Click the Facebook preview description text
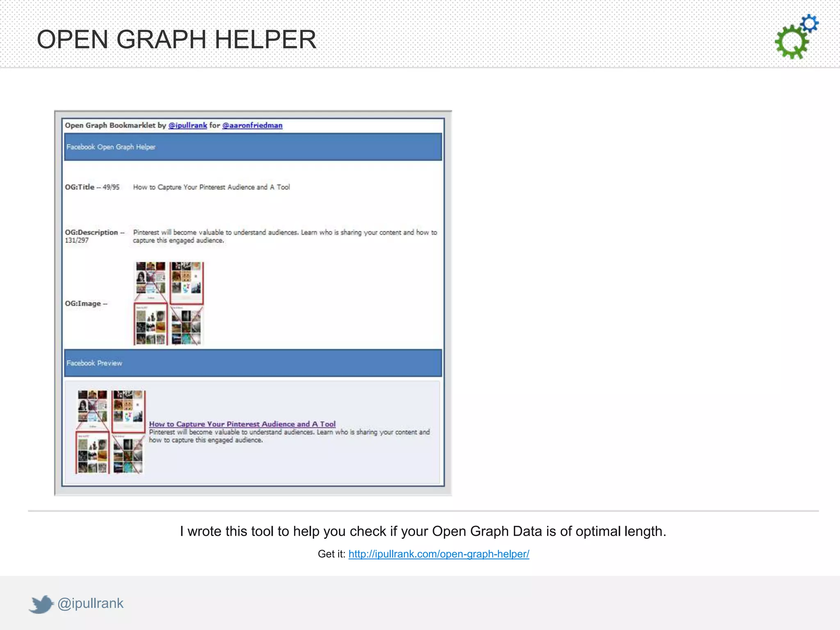This screenshot has width=840, height=630. (289, 436)
